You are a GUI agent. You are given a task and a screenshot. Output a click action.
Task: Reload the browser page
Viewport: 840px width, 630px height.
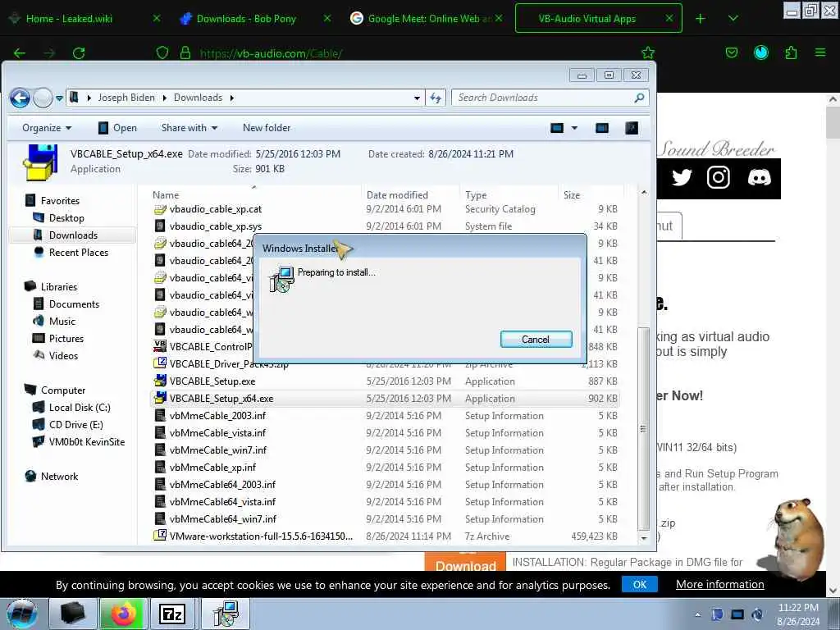[x=79, y=53]
